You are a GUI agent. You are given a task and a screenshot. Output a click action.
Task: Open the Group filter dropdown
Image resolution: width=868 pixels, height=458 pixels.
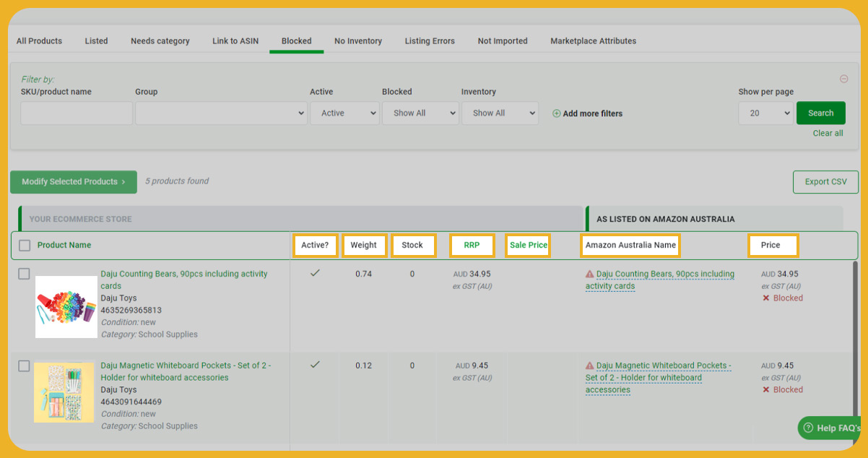click(222, 113)
